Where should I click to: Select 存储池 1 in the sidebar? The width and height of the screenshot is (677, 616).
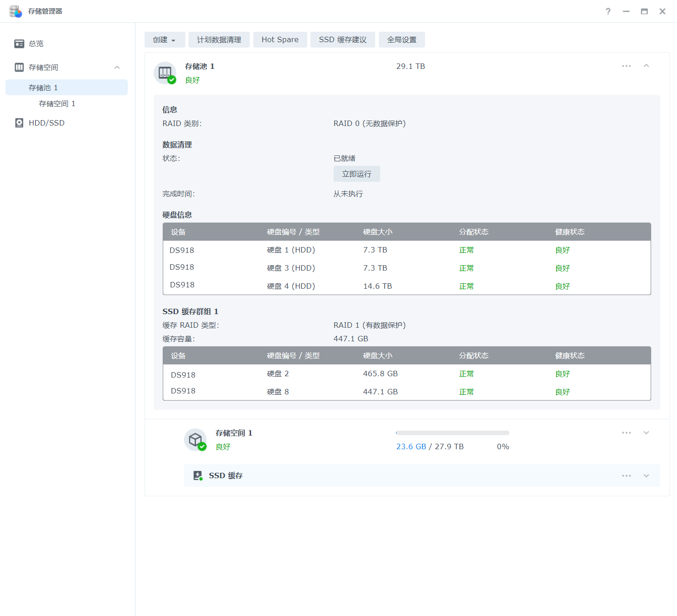pos(44,87)
